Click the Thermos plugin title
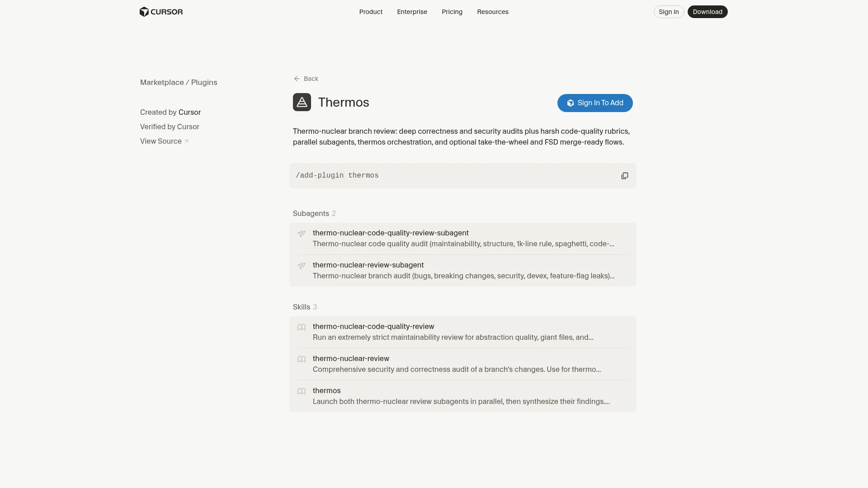The height and width of the screenshot is (488, 868). click(x=344, y=102)
